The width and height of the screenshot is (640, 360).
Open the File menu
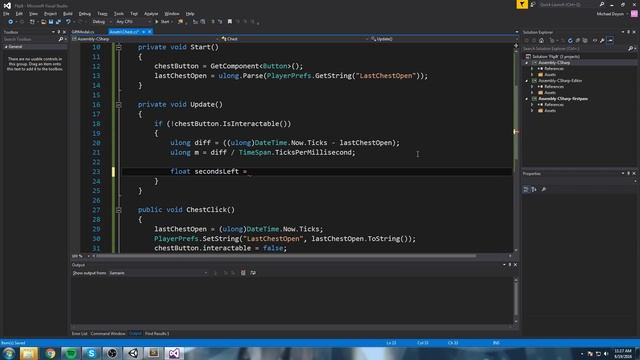click(6, 13)
